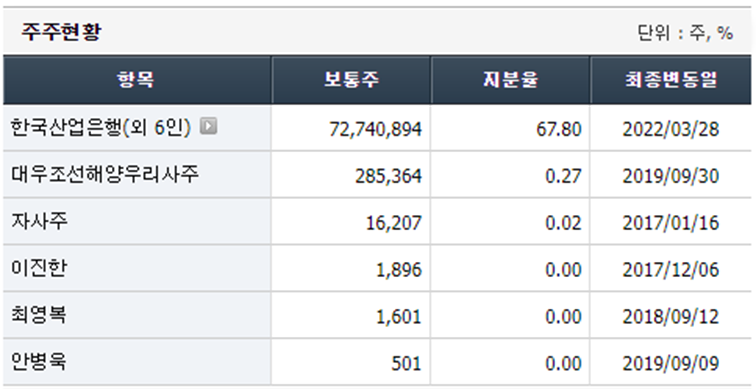Click the date 2017/12/06
Image resolution: width=756 pixels, height=389 pixels.
(x=671, y=270)
